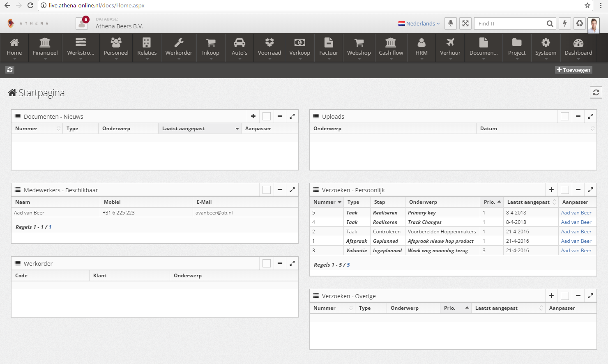This screenshot has height=364, width=608.
Task: Open the Factuur module
Action: [x=329, y=48]
